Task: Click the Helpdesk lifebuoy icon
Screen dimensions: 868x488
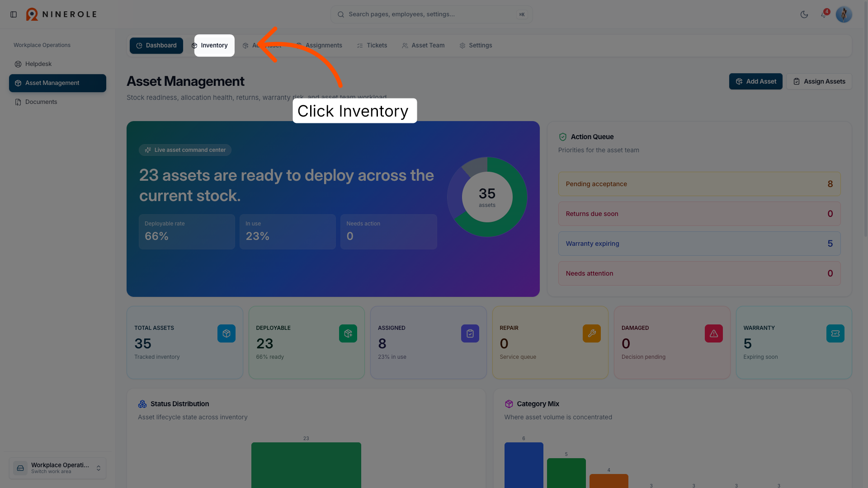Action: [18, 64]
